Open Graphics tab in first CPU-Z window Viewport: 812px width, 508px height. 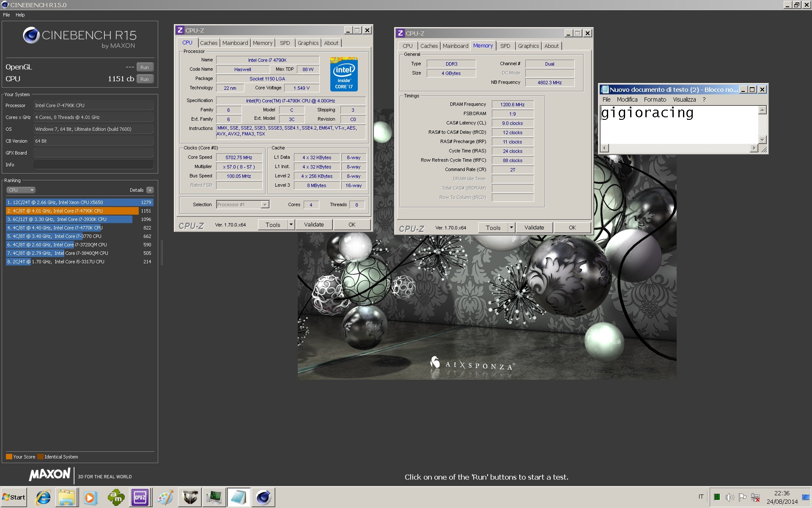[x=308, y=43]
